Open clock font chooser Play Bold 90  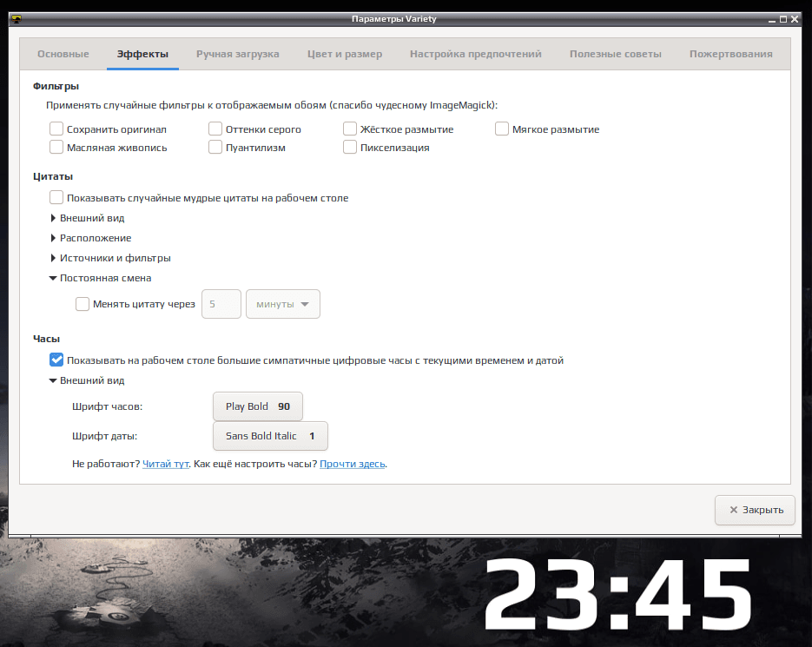click(x=258, y=406)
